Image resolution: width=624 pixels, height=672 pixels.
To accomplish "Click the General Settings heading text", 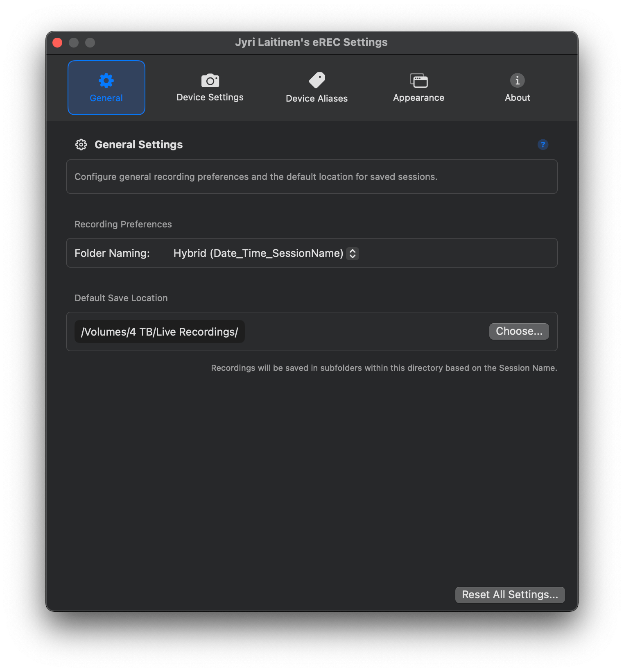I will (x=139, y=145).
